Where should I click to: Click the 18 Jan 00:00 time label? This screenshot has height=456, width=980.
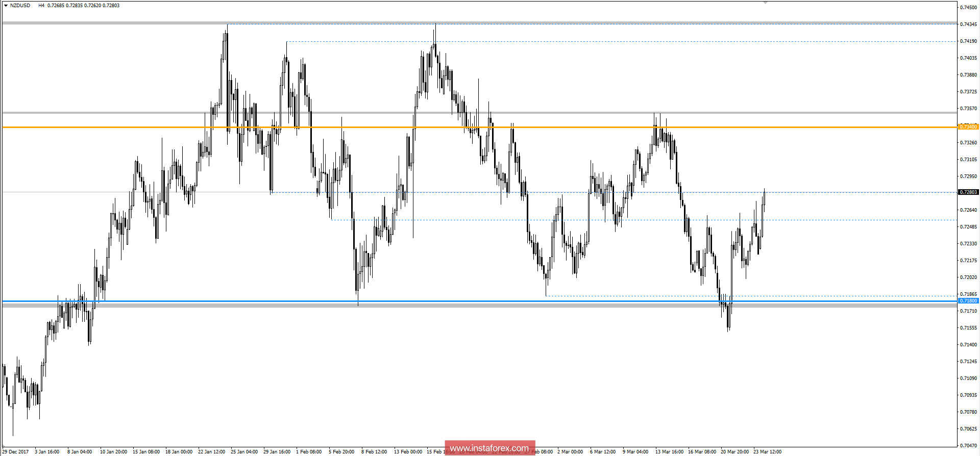[179, 452]
